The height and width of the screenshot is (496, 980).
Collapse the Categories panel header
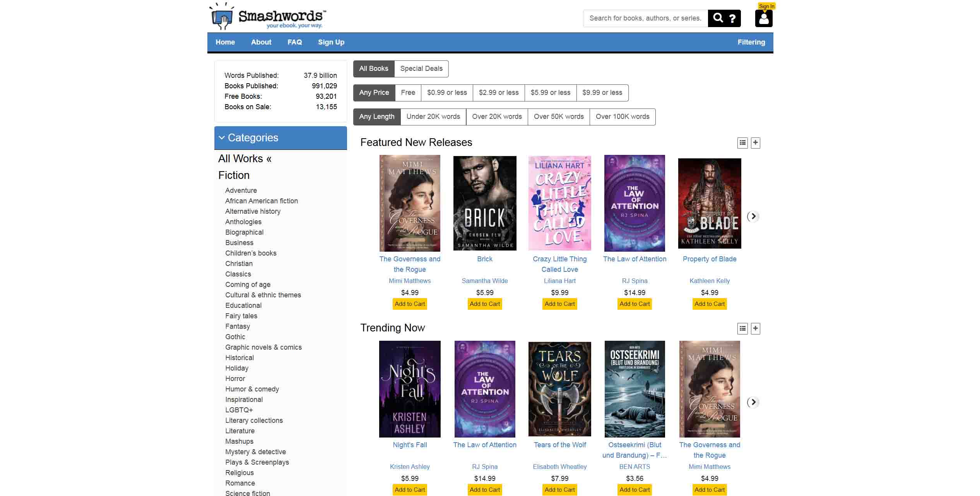tap(280, 138)
